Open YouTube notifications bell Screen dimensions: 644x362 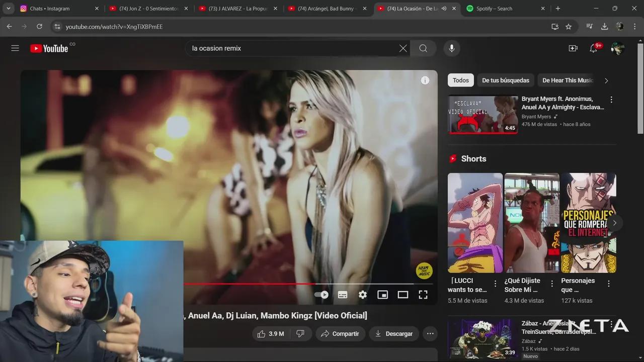point(594,48)
